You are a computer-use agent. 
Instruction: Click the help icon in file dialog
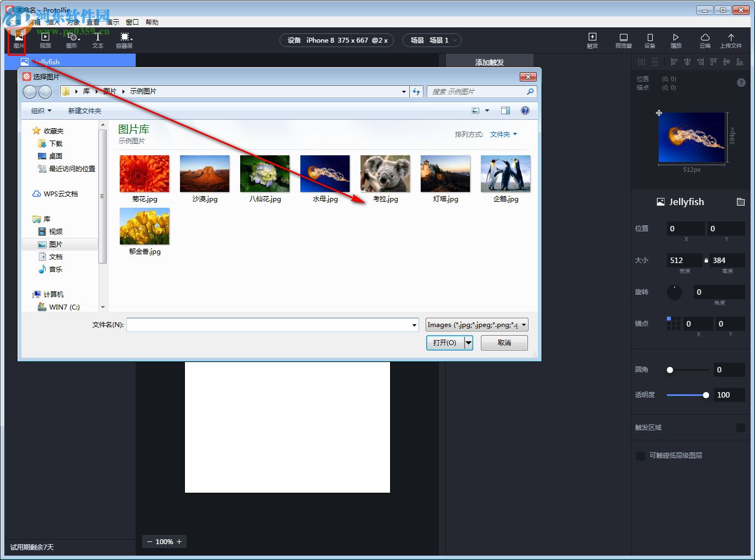point(525,110)
